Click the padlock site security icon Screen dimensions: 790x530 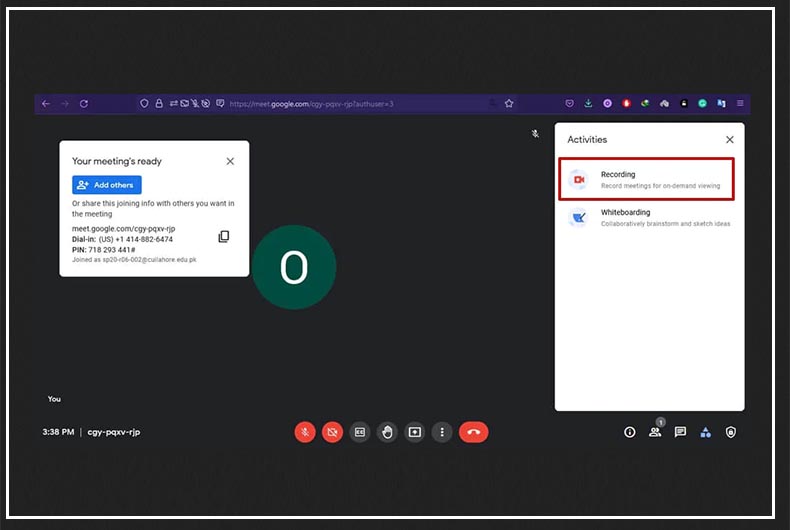159,104
